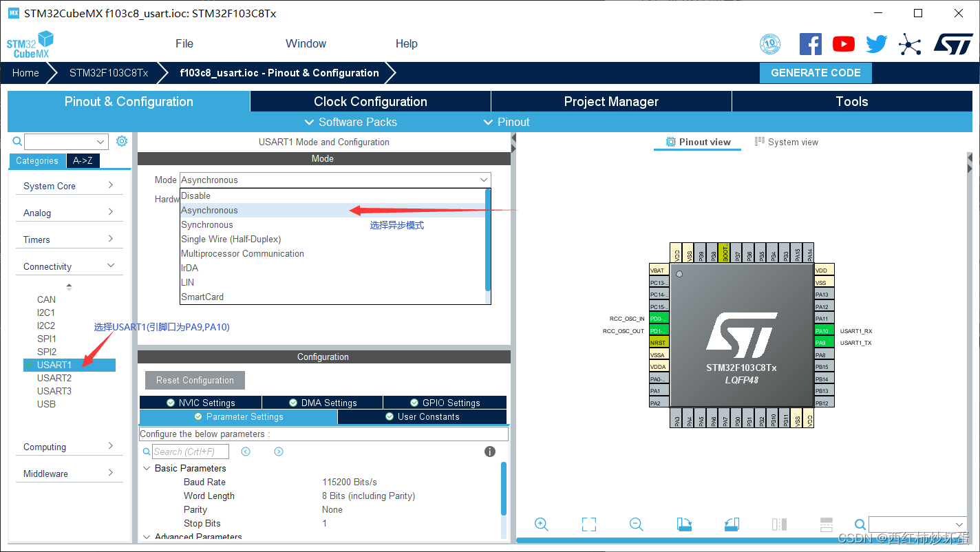This screenshot has height=552, width=980.
Task: Rotate the chip view counterclockwise
Action: pos(732,524)
